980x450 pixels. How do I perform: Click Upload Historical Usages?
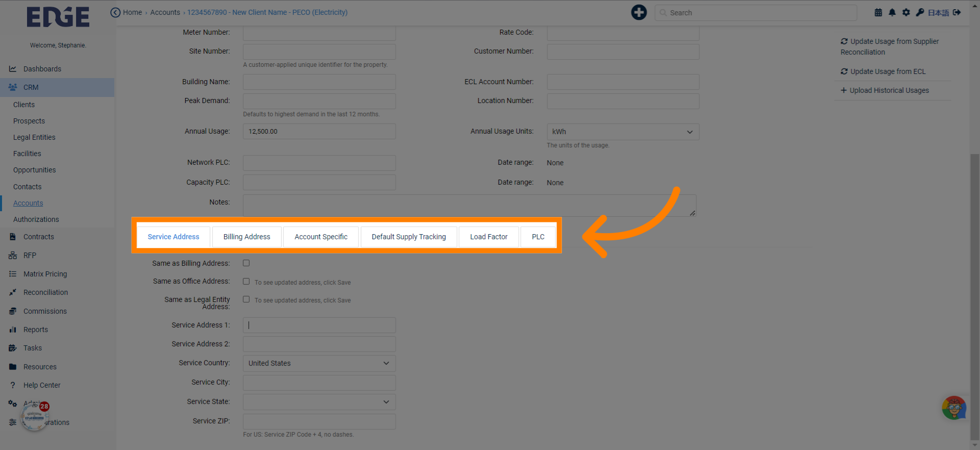(x=885, y=90)
